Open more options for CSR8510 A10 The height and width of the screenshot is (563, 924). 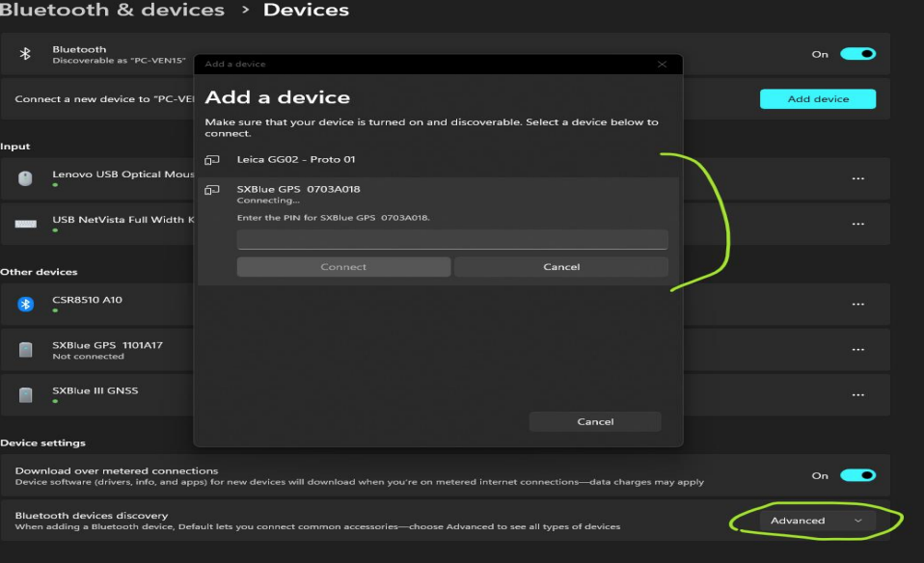click(x=858, y=305)
